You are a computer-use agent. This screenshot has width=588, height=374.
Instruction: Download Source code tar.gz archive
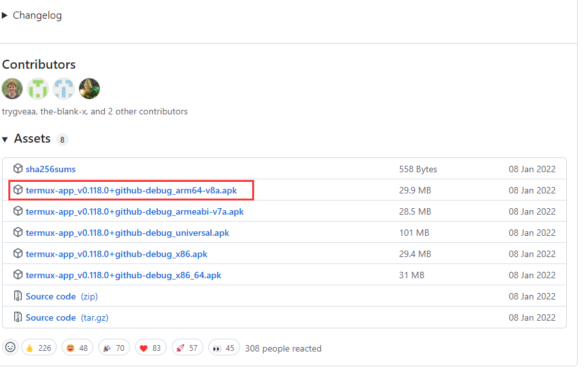(67, 318)
